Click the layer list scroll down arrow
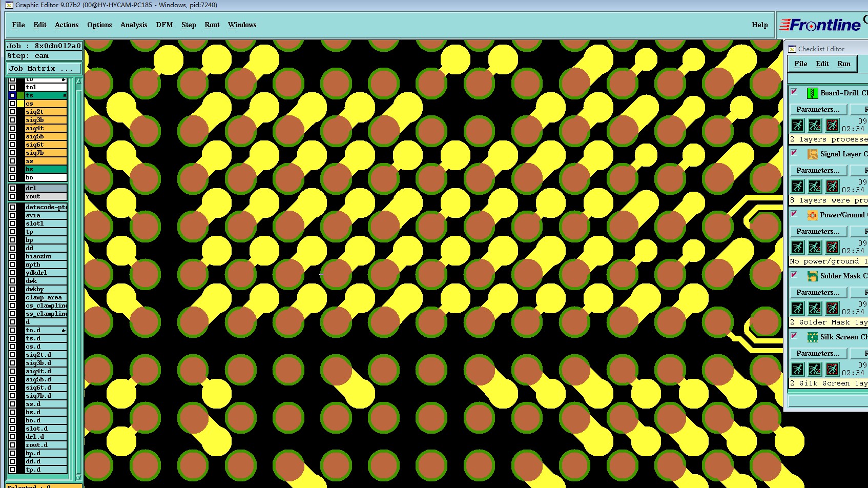The height and width of the screenshot is (488, 868). [x=78, y=477]
